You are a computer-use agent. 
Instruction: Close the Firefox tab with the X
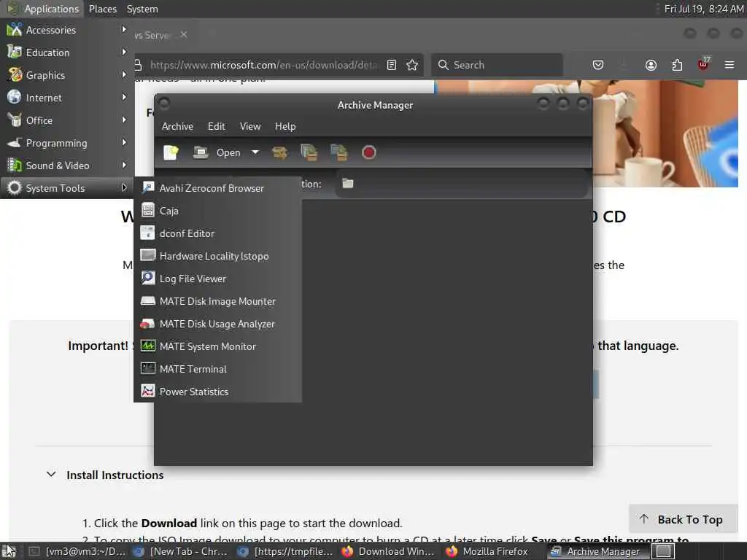[184, 35]
